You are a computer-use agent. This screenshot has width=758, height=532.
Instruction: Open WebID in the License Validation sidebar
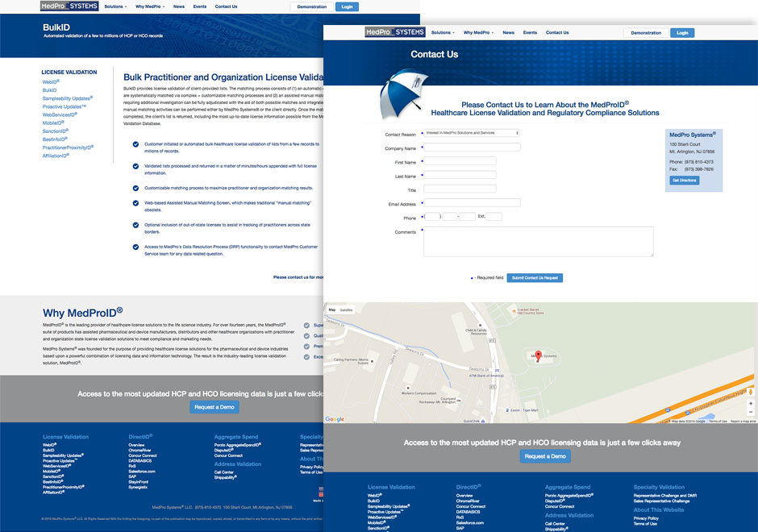tap(51, 81)
